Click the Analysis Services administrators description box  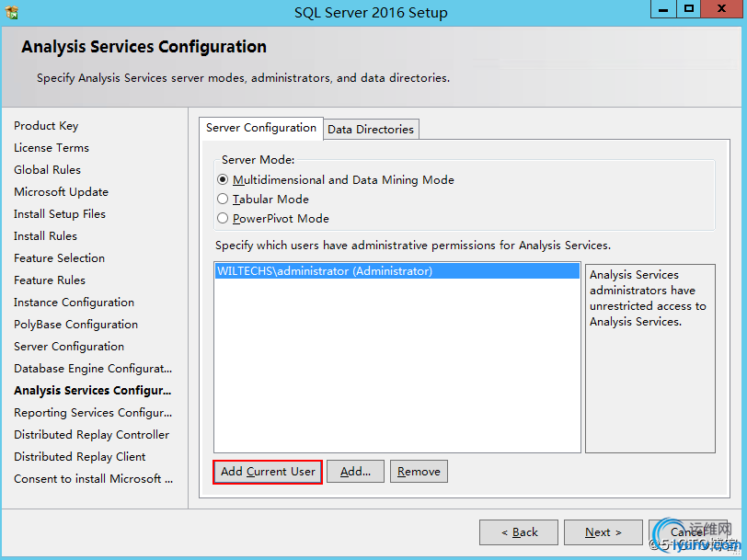pyautogui.click(x=649, y=358)
